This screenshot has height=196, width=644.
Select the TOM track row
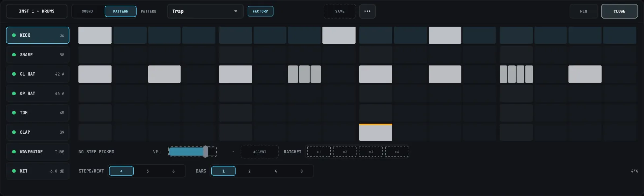click(x=38, y=113)
